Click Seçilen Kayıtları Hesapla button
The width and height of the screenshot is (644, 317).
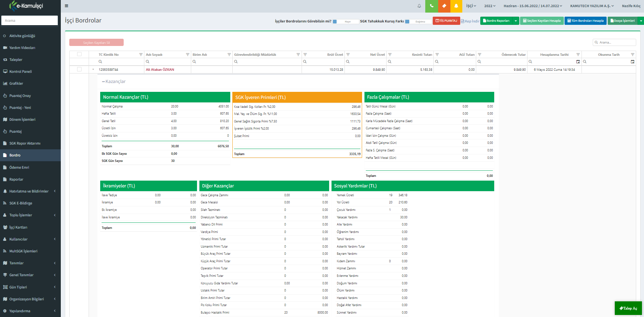[x=542, y=21]
